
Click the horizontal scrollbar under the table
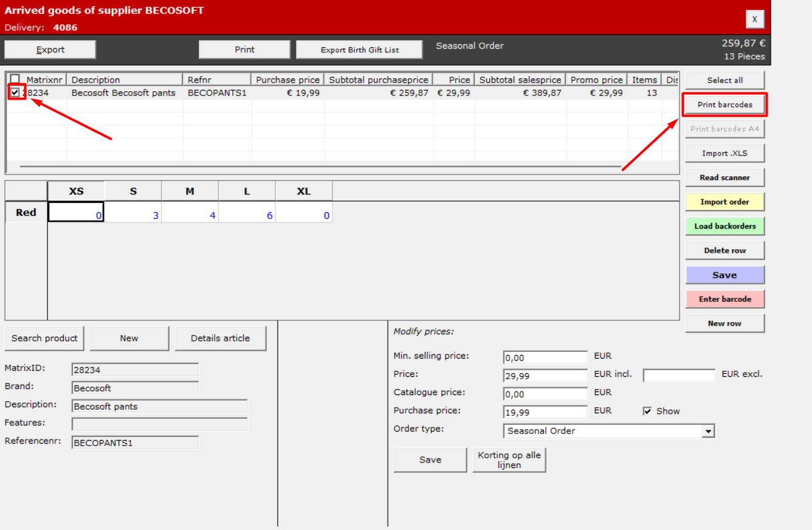pyautogui.click(x=320, y=166)
